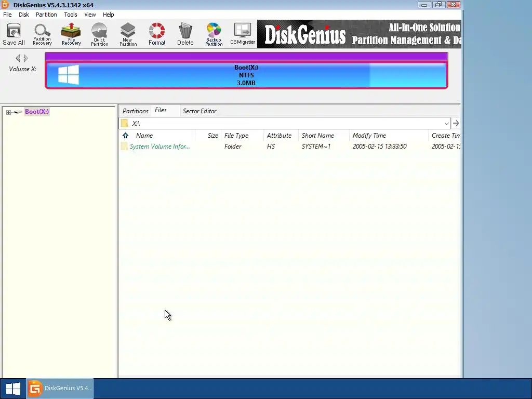Screen dimensions: 532x399
Task: Click the go arrow beside the path box
Action: click(x=456, y=123)
